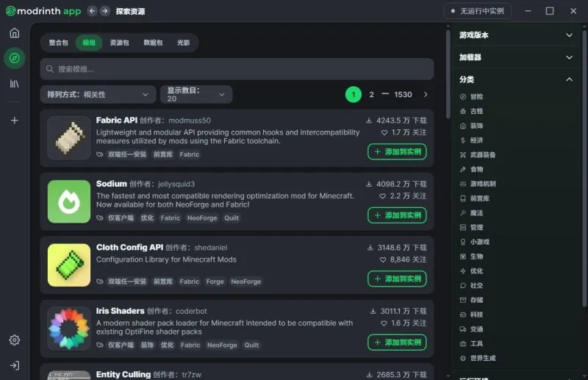Select the 生物 category filter
This screenshot has width=588, height=380.
pyautogui.click(x=472, y=257)
